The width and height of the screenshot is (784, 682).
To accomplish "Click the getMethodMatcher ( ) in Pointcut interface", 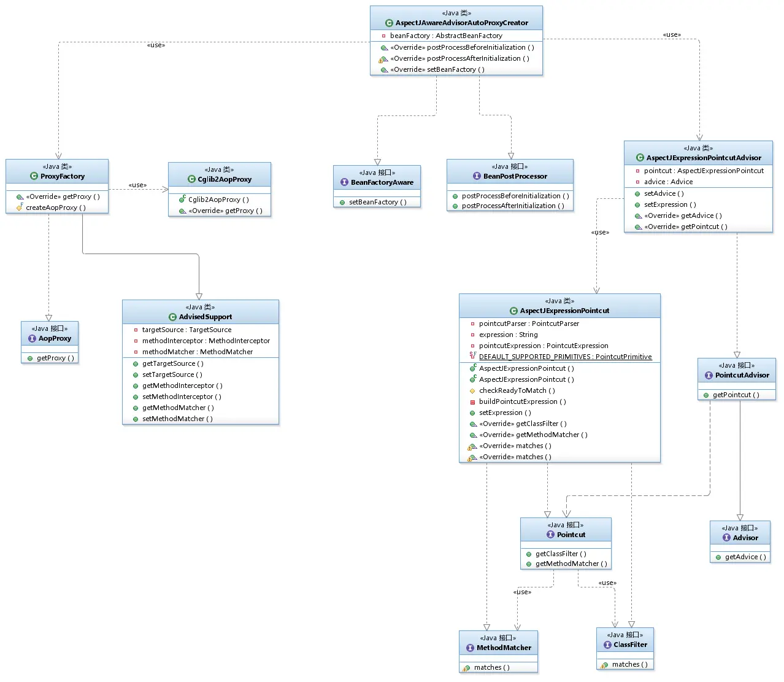I will click(571, 564).
